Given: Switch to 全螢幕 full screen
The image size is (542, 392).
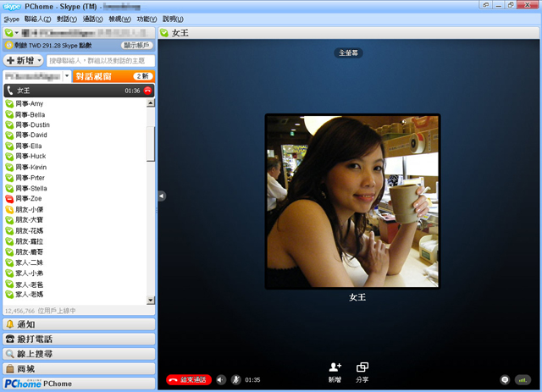Looking at the screenshot, I should pyautogui.click(x=348, y=52).
